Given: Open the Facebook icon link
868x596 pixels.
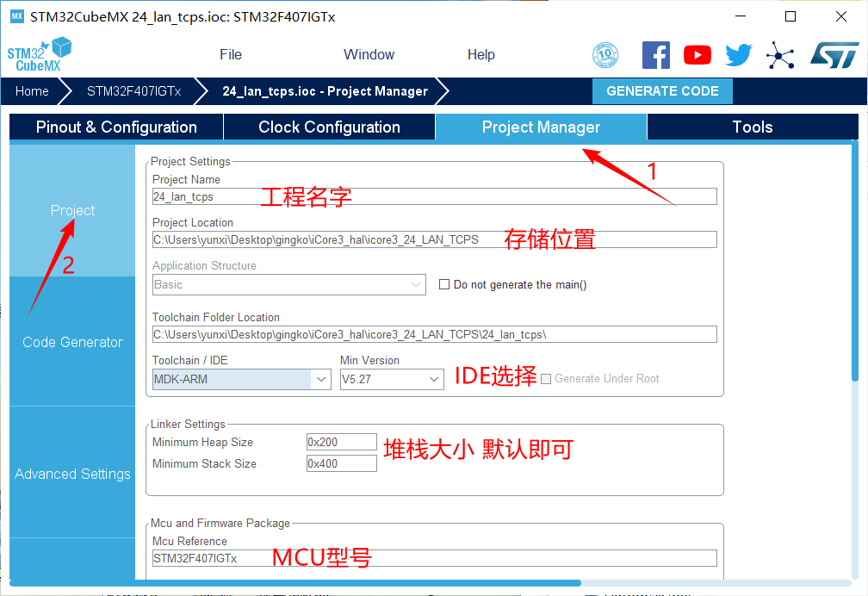Looking at the screenshot, I should pyautogui.click(x=656, y=55).
